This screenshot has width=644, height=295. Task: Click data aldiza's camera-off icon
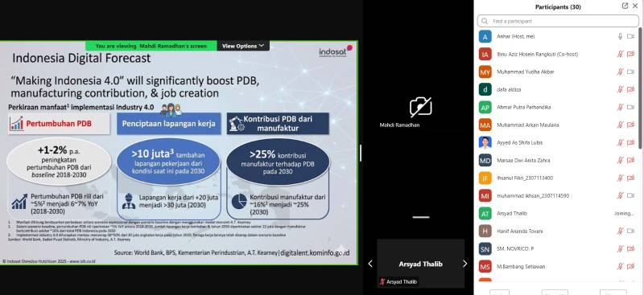(630, 89)
